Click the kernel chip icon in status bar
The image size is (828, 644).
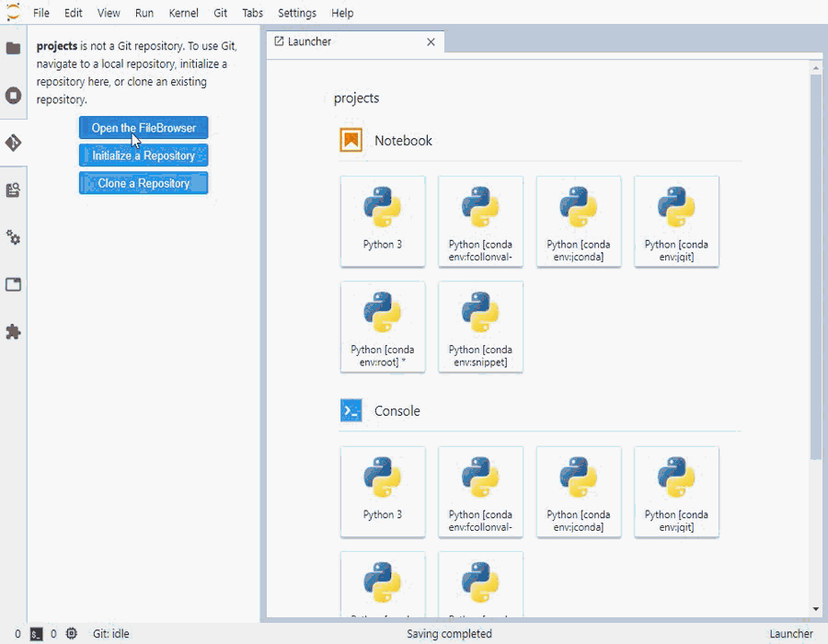71,634
